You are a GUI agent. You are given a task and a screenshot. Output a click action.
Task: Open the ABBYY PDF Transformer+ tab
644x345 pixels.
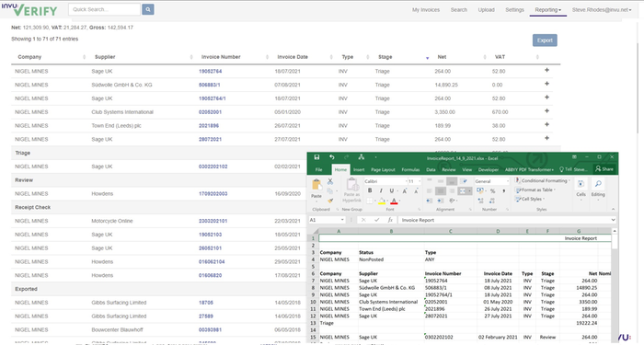[x=529, y=169]
